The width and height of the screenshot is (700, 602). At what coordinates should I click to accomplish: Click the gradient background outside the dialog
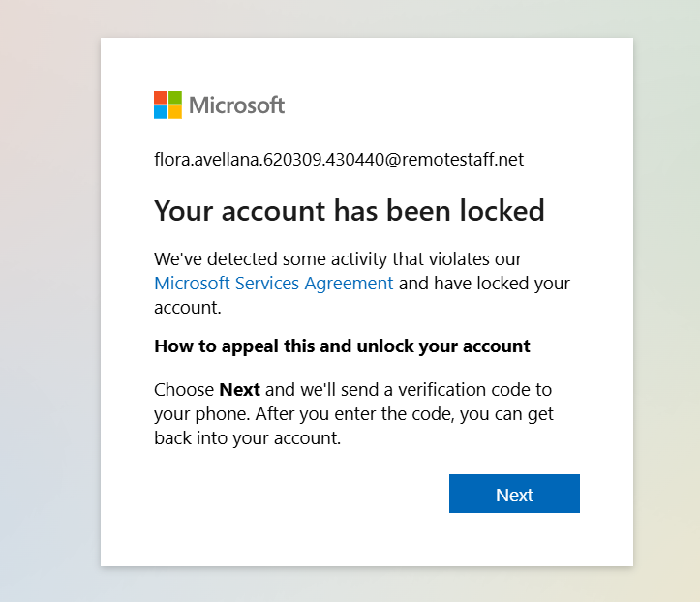48,290
